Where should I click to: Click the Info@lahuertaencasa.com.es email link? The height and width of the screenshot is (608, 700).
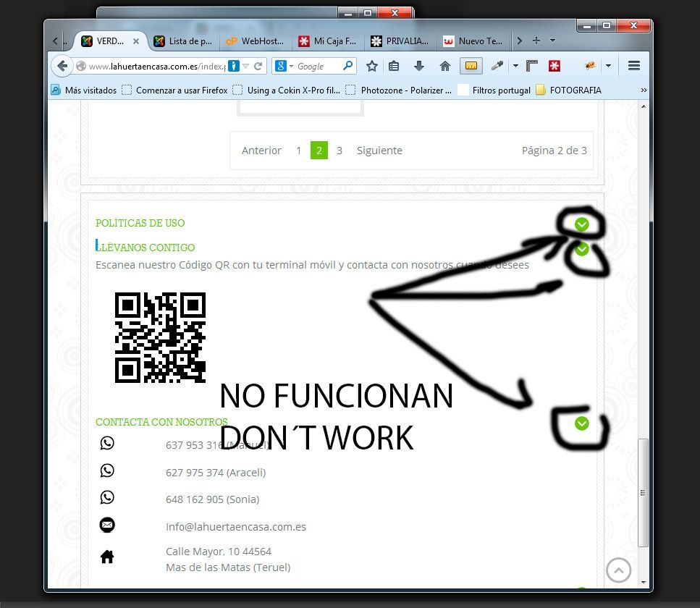236,527
